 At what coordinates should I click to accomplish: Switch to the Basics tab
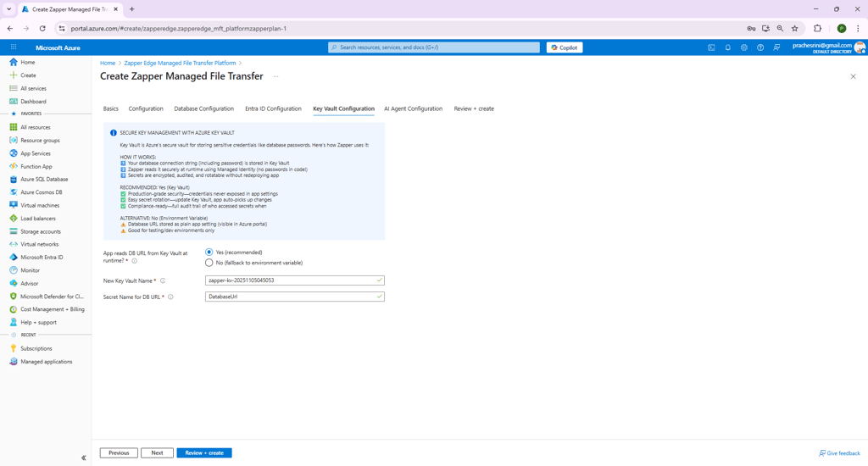point(111,108)
